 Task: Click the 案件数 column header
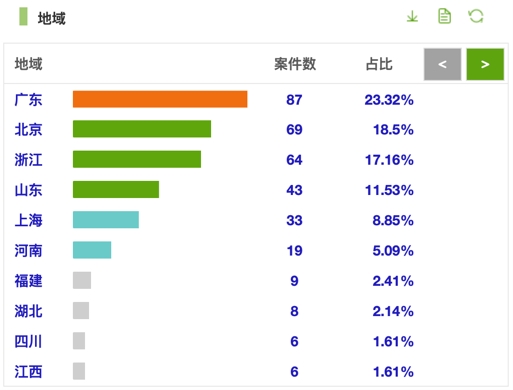coord(295,64)
